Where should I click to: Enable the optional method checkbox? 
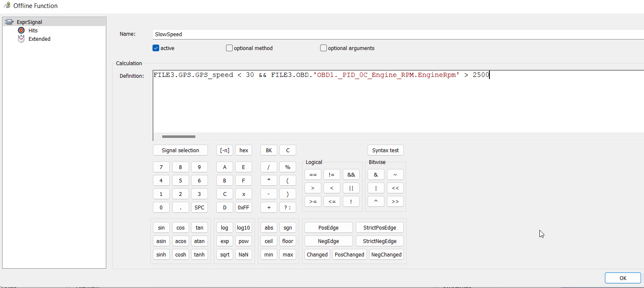coord(229,48)
